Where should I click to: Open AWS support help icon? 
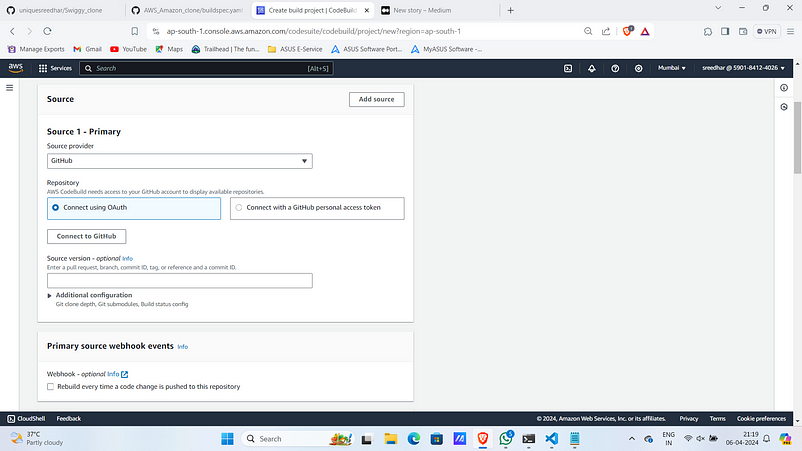point(615,68)
